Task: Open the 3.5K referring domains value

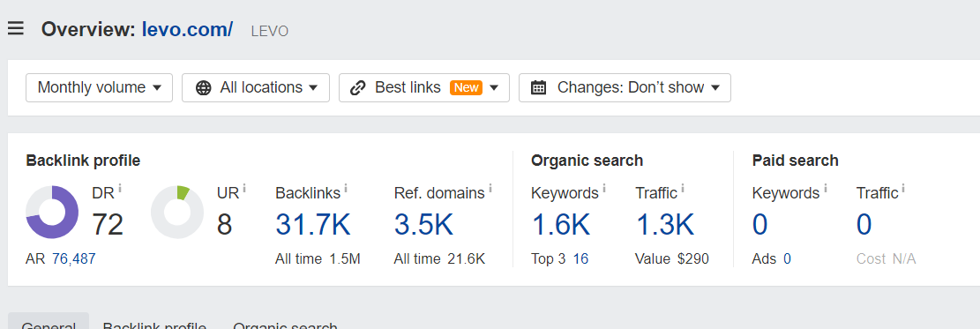Action: (423, 225)
